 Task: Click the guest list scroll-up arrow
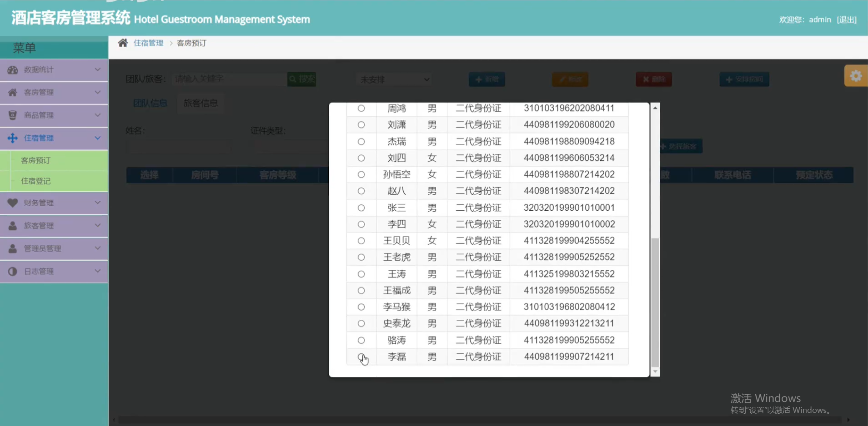(655, 108)
